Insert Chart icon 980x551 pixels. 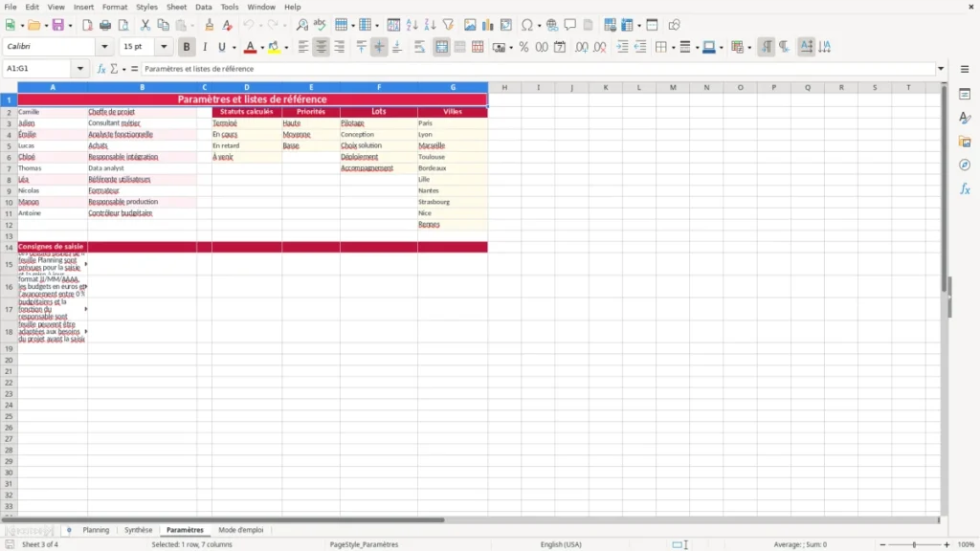coord(488,25)
